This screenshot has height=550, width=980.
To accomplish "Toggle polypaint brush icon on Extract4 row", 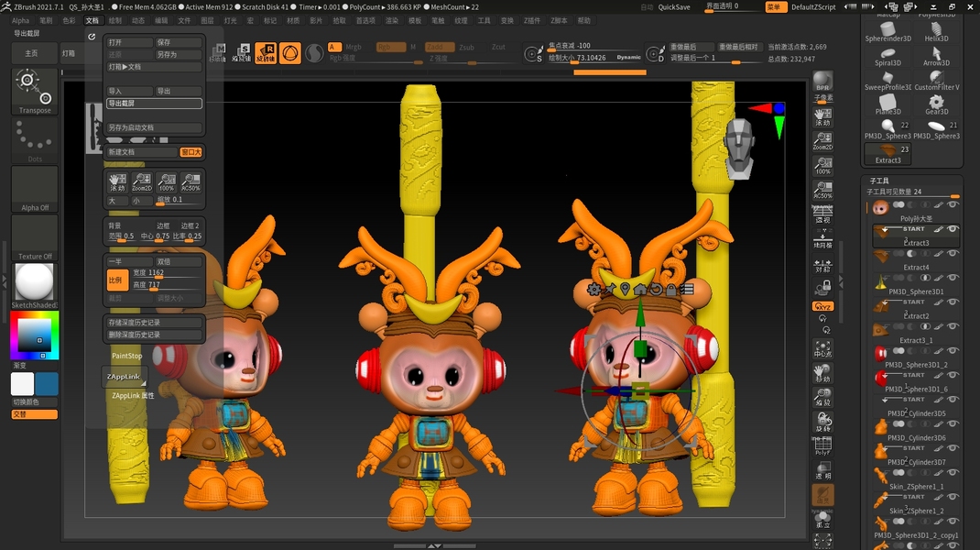I will [x=939, y=253].
